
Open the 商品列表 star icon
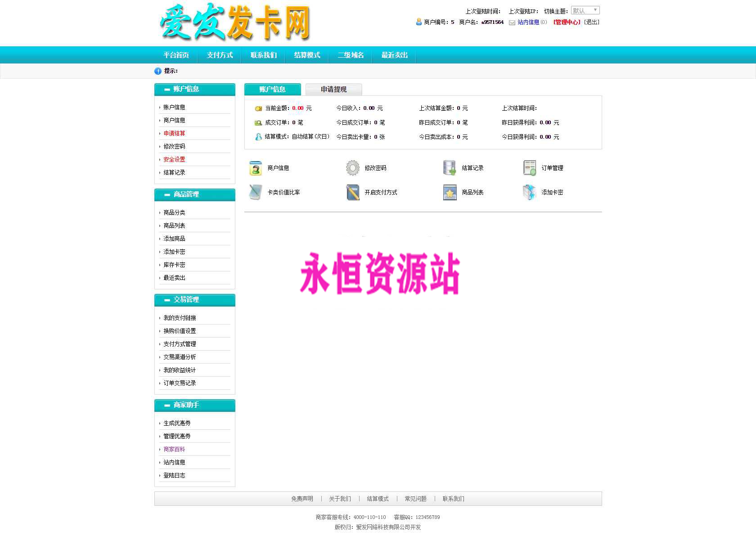click(450, 193)
